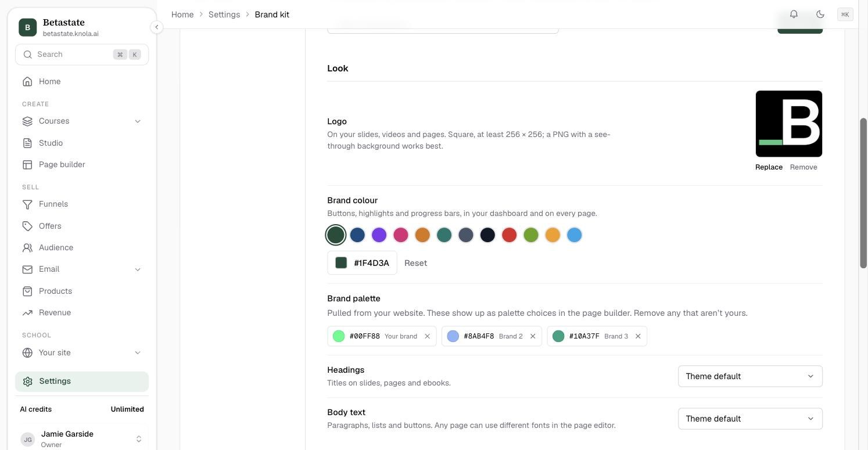Click the Audience people icon
The width and height of the screenshot is (868, 450).
(x=27, y=248)
